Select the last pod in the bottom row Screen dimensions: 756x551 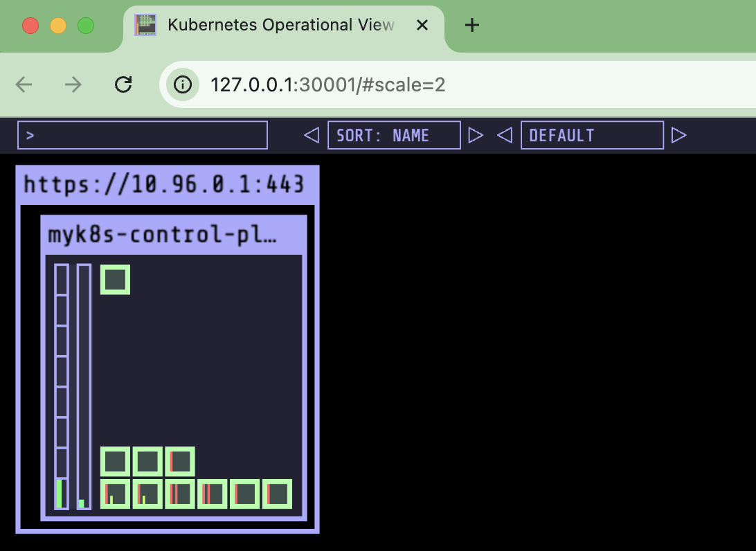(277, 494)
